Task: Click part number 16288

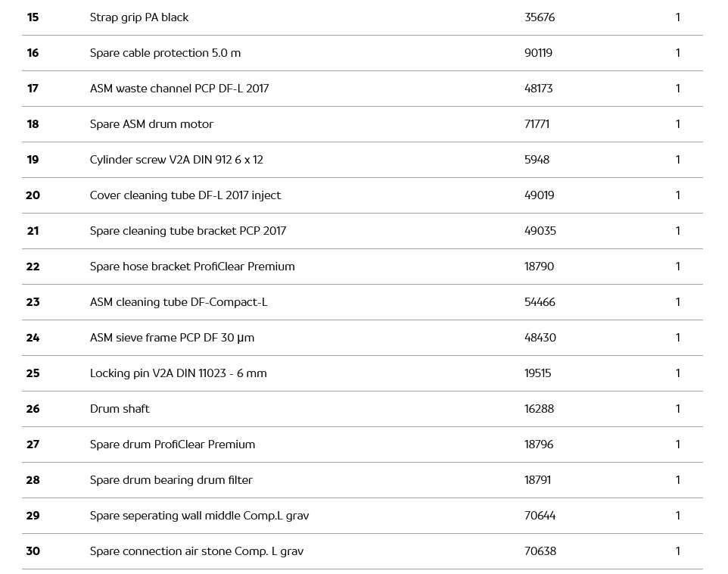Action: 539,409
